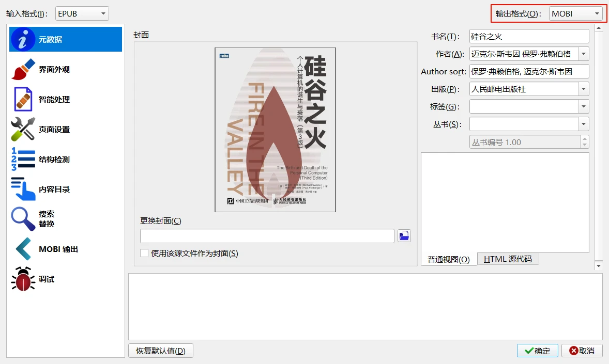Click the 更换封面 path field
Viewport: 609px width, 364px height.
click(x=267, y=236)
